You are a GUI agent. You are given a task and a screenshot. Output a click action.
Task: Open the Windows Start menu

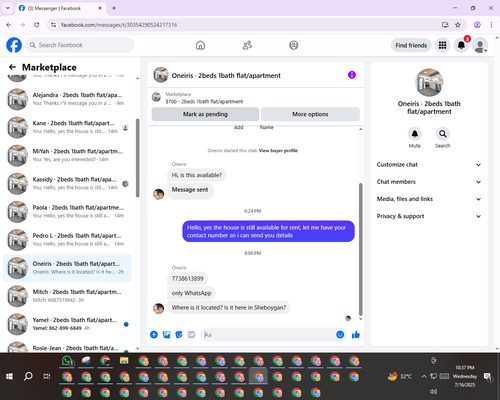click(x=9, y=376)
